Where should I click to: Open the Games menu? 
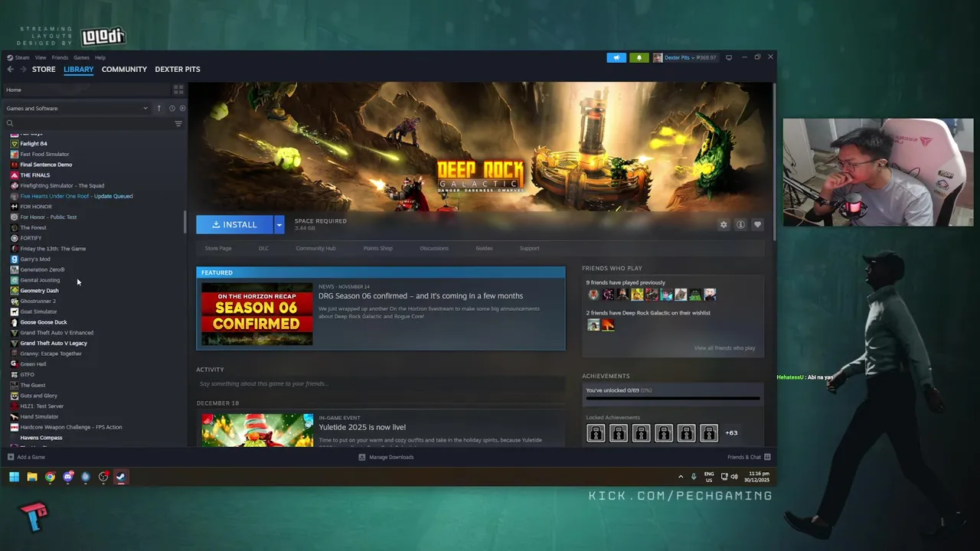coord(81,57)
